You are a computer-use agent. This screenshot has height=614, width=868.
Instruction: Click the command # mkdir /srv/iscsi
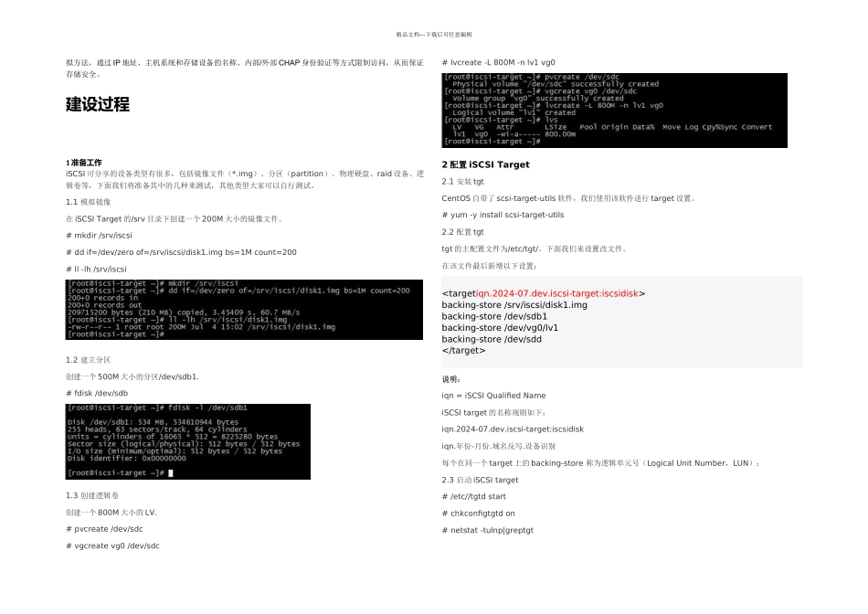coord(99,236)
